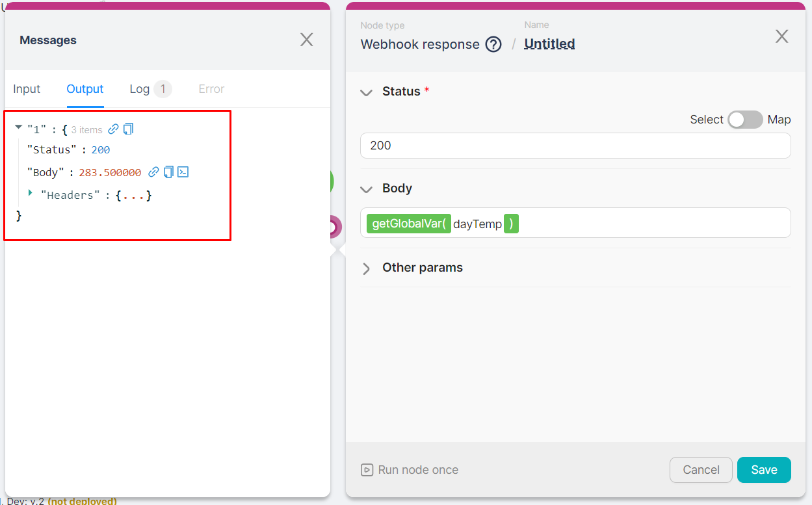Image resolution: width=812 pixels, height=505 pixels.
Task: Collapse the "1" JSON object
Action: [x=18, y=127]
